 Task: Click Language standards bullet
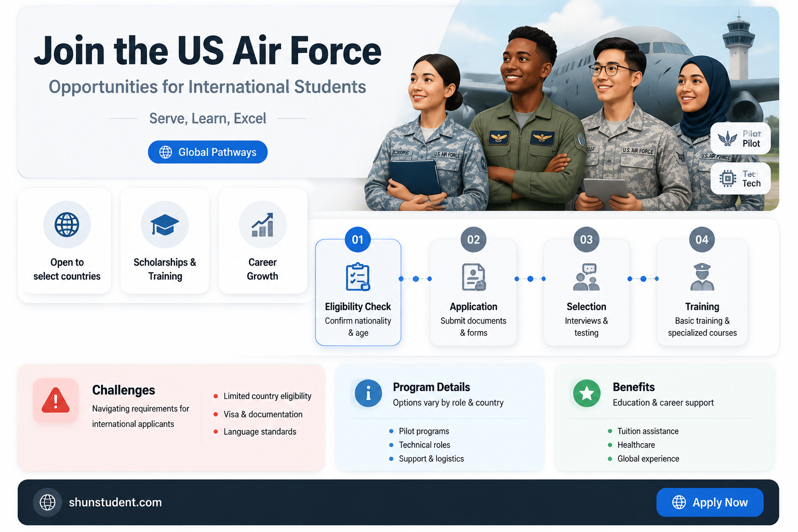click(x=255, y=432)
